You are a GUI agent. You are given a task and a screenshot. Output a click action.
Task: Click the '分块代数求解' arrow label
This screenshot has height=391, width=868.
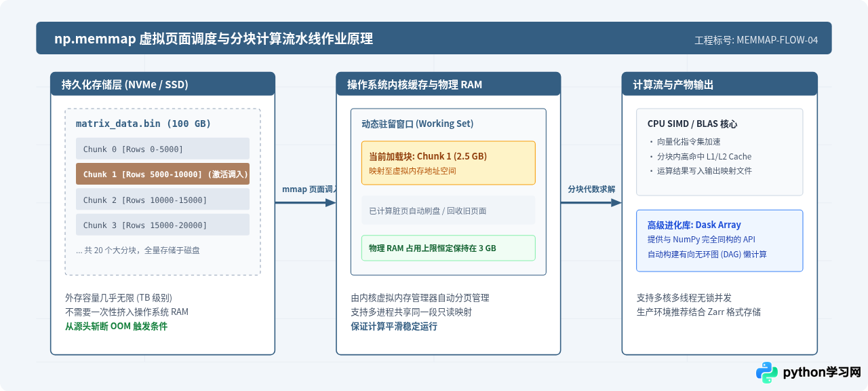click(591, 189)
